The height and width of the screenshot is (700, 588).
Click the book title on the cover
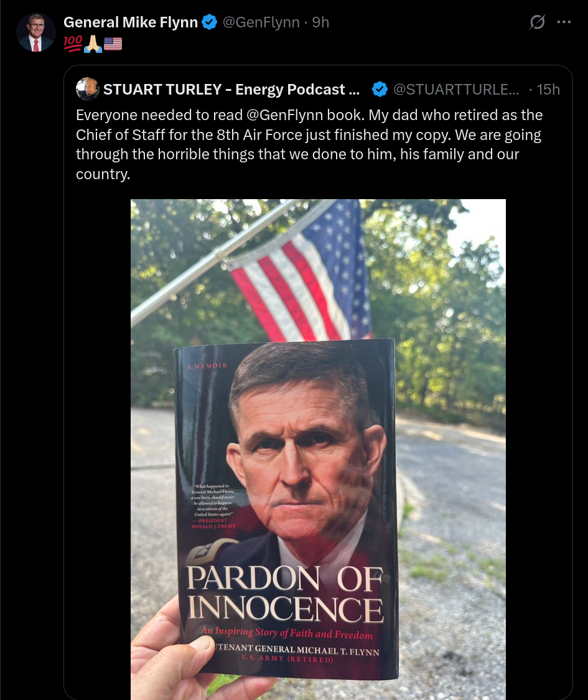(x=285, y=594)
